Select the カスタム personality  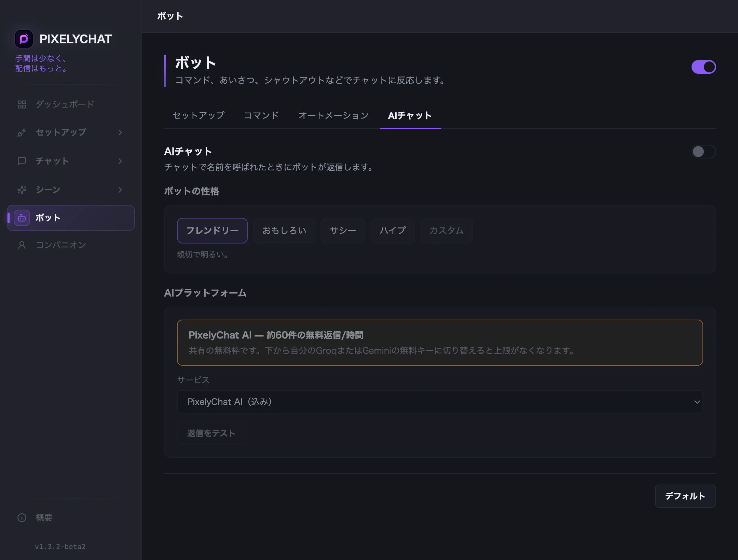coord(446,230)
